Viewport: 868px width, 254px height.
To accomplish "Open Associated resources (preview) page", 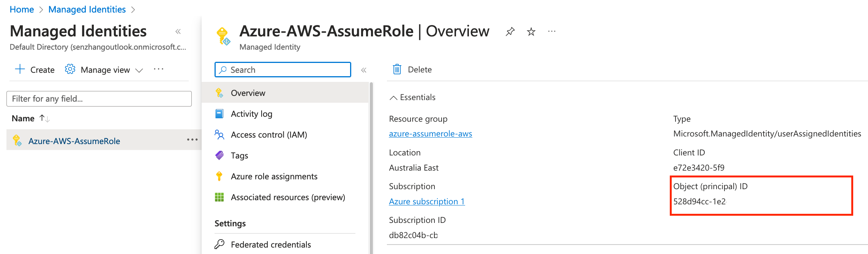I will (x=287, y=197).
